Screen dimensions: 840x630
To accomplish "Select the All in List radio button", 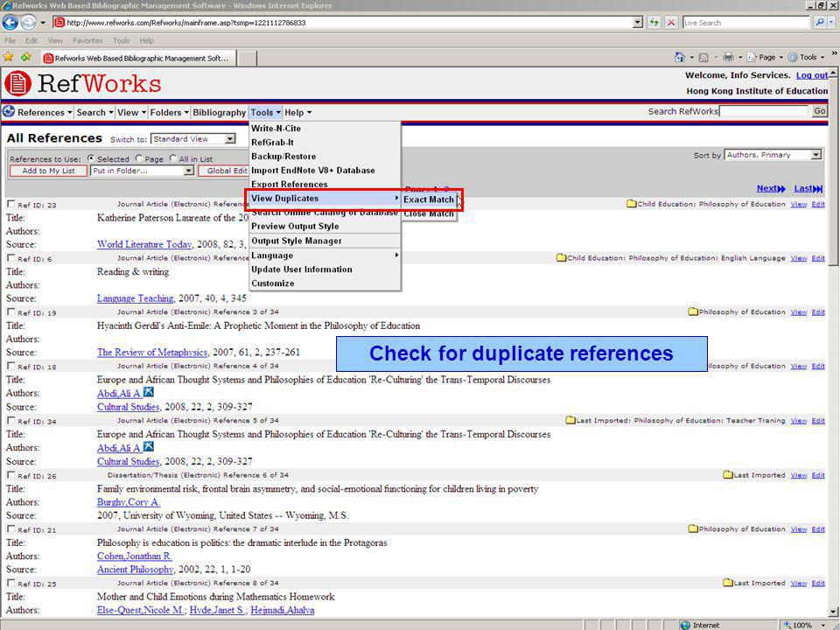I will point(173,158).
